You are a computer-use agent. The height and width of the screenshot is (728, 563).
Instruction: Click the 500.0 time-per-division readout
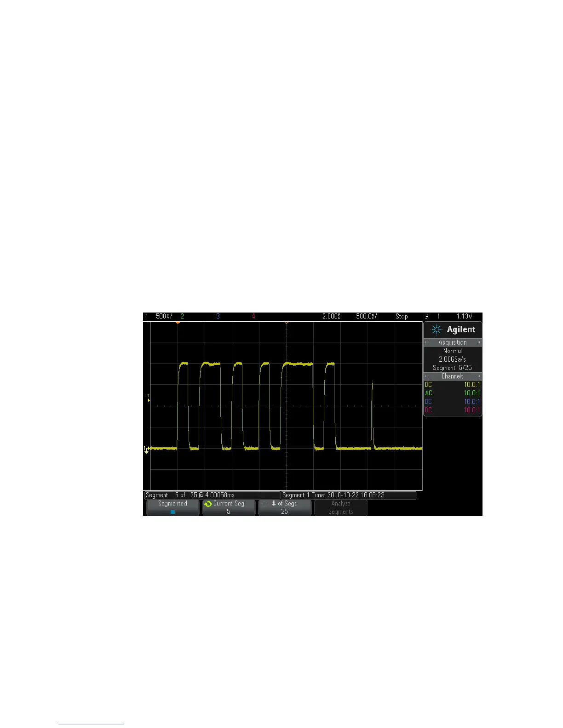click(366, 316)
